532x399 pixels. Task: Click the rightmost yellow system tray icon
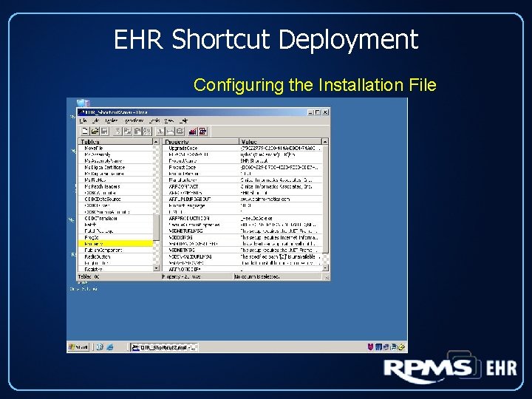tap(402, 347)
